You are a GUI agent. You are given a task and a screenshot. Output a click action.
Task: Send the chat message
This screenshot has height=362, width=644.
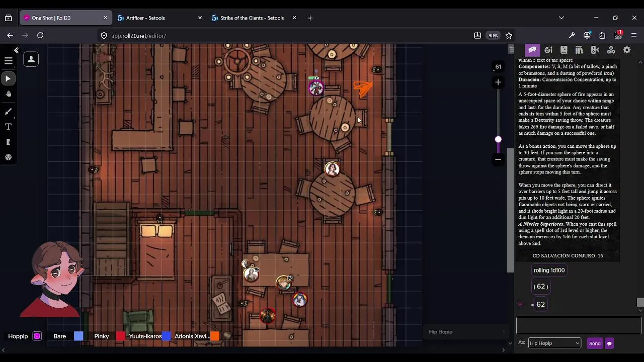tap(595, 343)
